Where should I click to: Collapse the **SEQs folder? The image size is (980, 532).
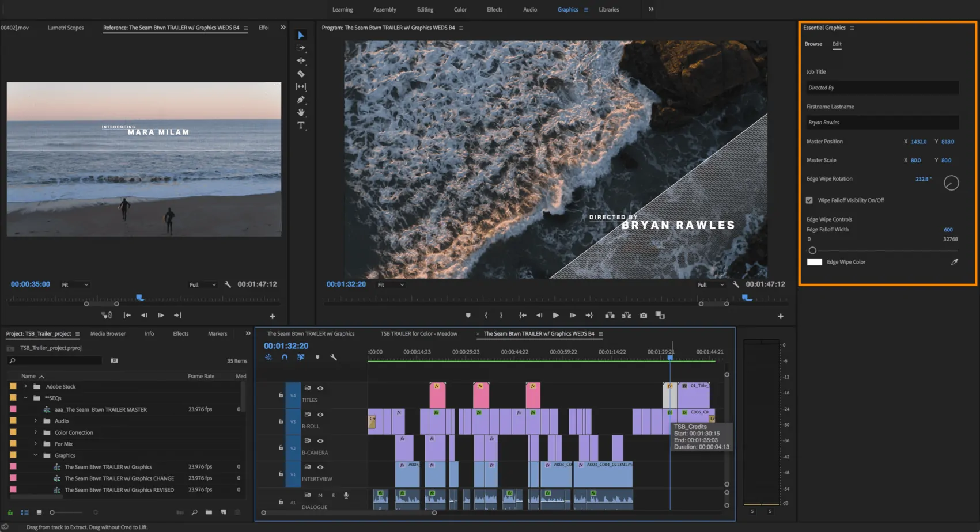coord(26,398)
